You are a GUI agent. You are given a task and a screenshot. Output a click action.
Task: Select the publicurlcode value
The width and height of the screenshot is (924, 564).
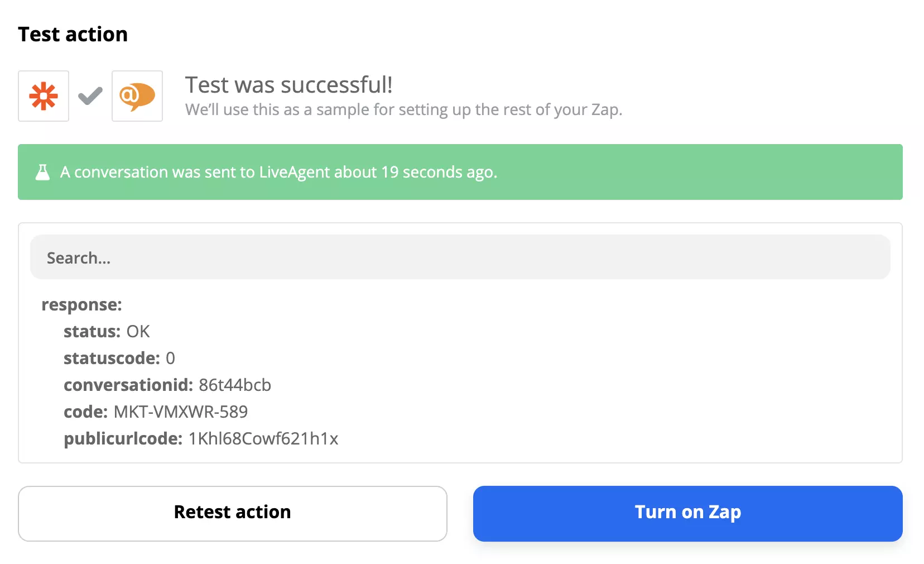263,439
